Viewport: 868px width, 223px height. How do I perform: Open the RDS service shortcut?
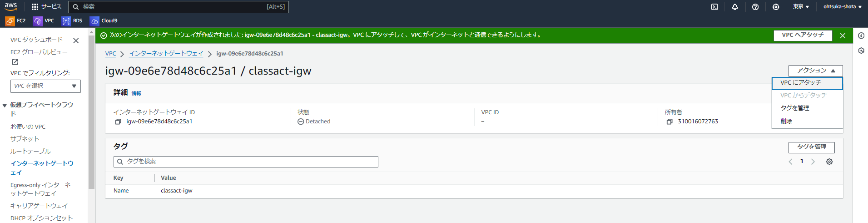(72, 21)
